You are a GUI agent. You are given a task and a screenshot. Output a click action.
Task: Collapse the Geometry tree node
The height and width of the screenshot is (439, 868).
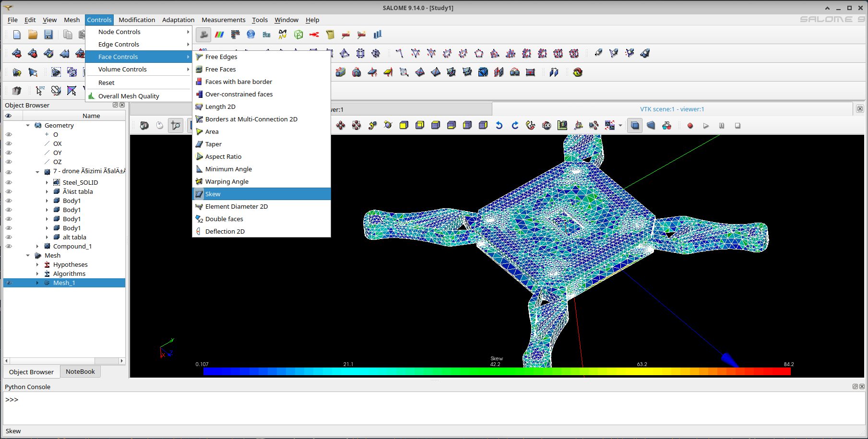pos(27,125)
